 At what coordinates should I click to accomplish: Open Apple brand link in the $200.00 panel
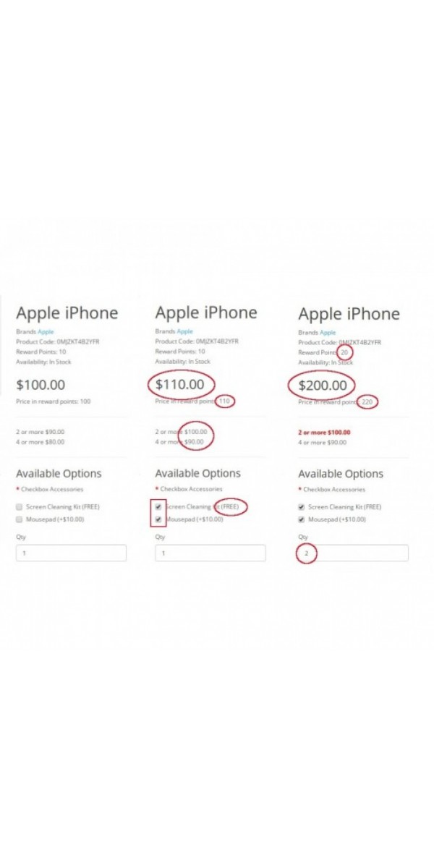click(x=328, y=332)
